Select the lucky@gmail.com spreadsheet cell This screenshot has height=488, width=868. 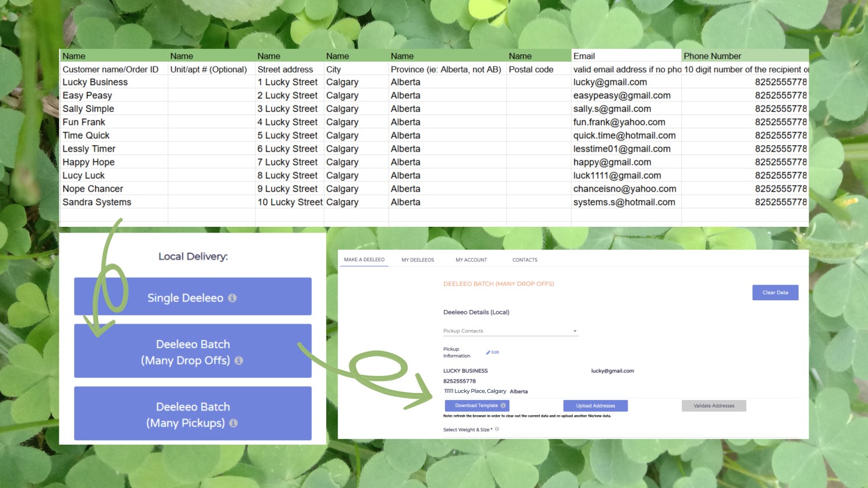tap(626, 82)
